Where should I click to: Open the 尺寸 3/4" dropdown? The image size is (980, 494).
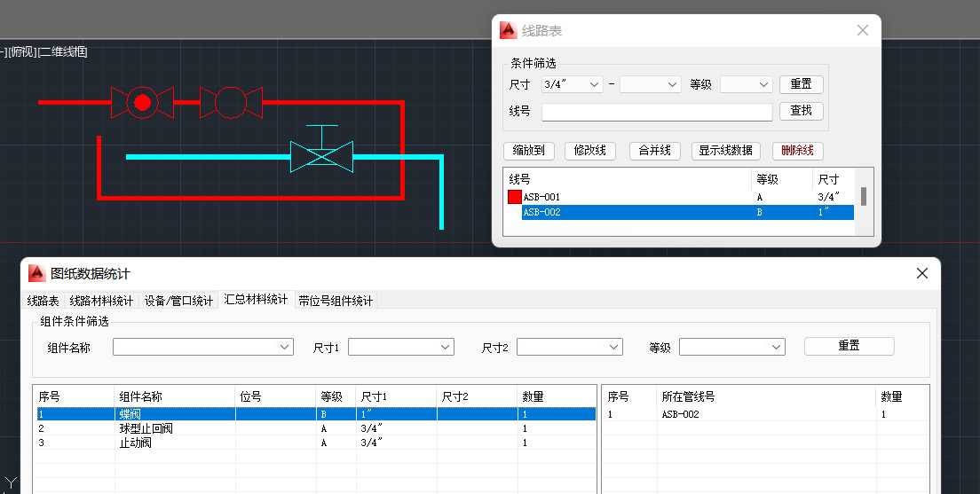(572, 85)
